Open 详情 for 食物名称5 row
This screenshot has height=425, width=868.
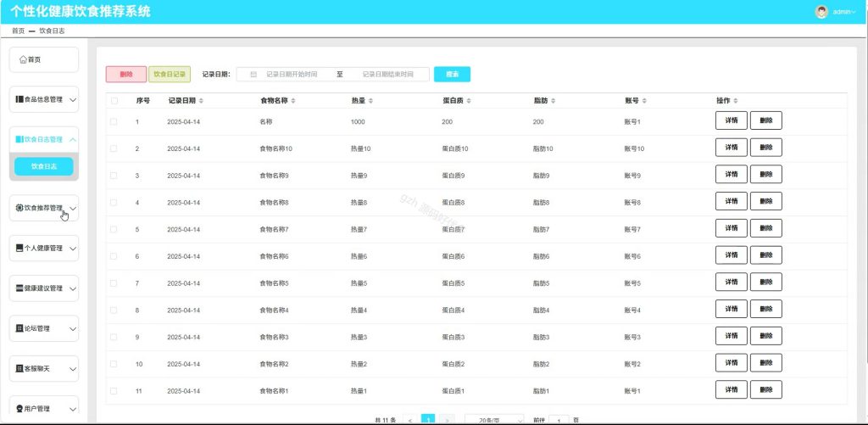[x=732, y=282]
